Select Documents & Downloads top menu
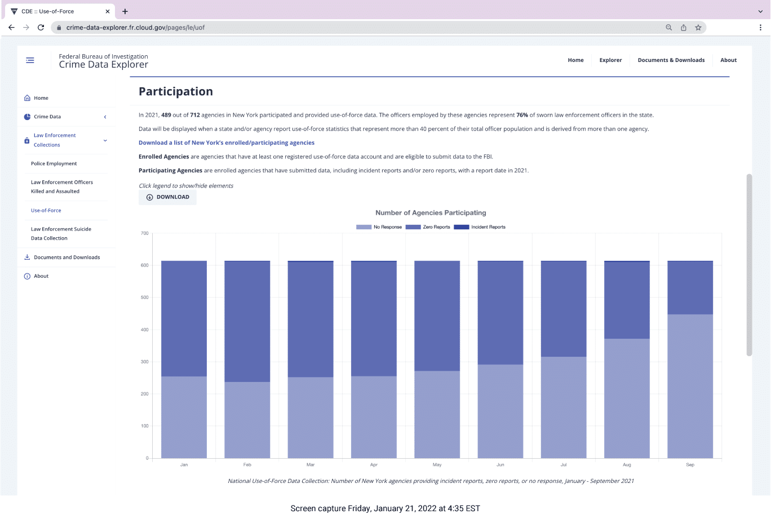This screenshot has height=532, width=771. 671,60
